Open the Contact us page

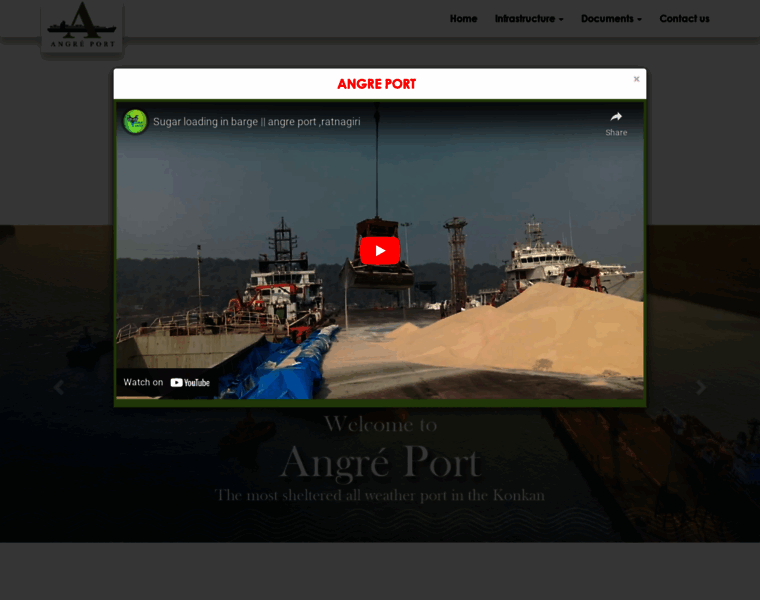tap(684, 19)
